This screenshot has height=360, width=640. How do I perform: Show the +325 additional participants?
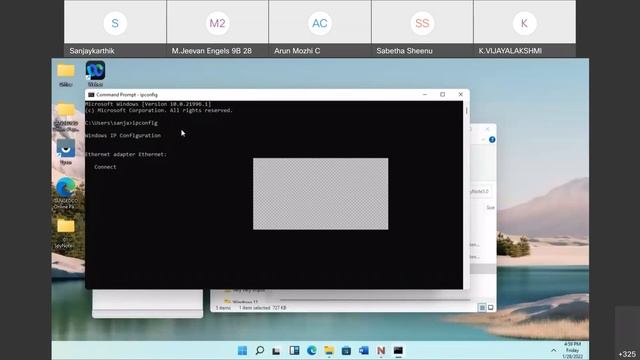click(x=627, y=353)
